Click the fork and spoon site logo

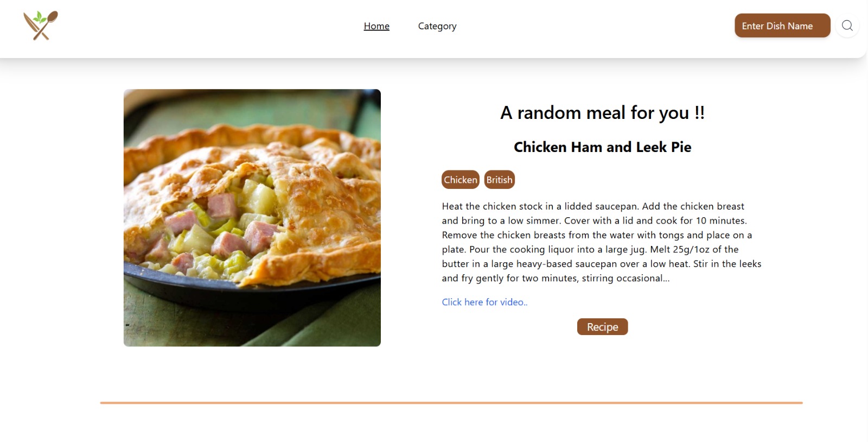click(41, 26)
